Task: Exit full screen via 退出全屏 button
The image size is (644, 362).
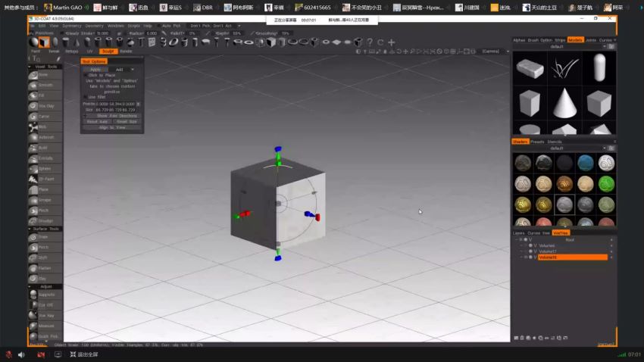Action: 84,354
